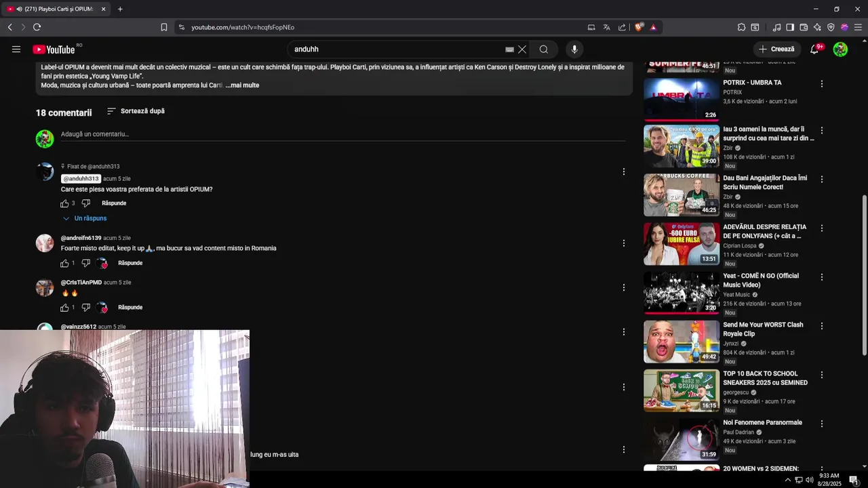Open the YouTube notifications bell
The height and width of the screenshot is (488, 868).
pyautogui.click(x=814, y=49)
